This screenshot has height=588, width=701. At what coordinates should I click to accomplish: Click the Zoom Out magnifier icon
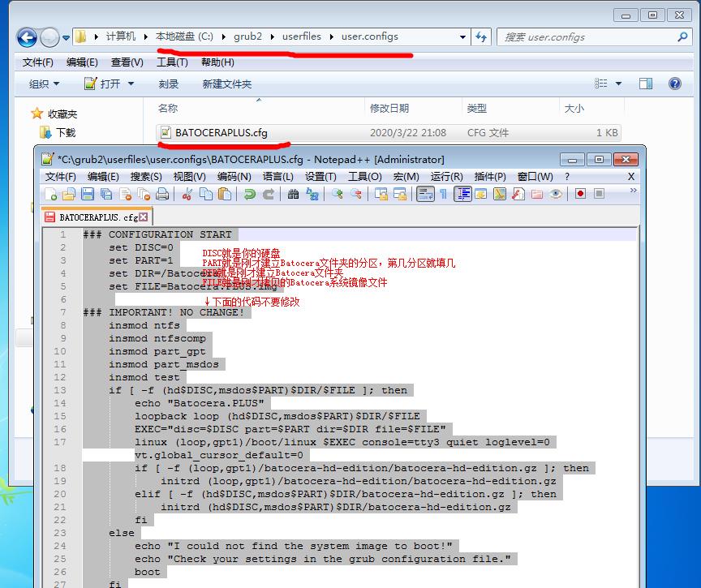click(x=356, y=194)
